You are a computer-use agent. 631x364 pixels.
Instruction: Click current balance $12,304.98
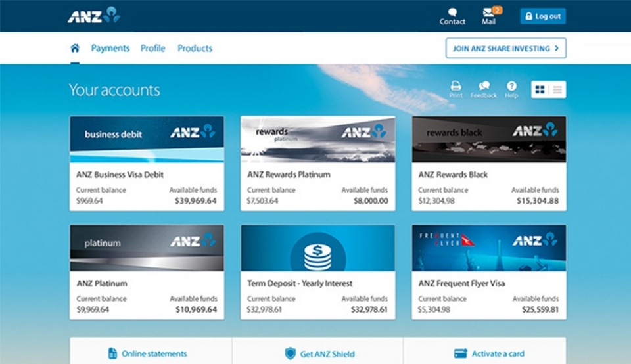(436, 201)
